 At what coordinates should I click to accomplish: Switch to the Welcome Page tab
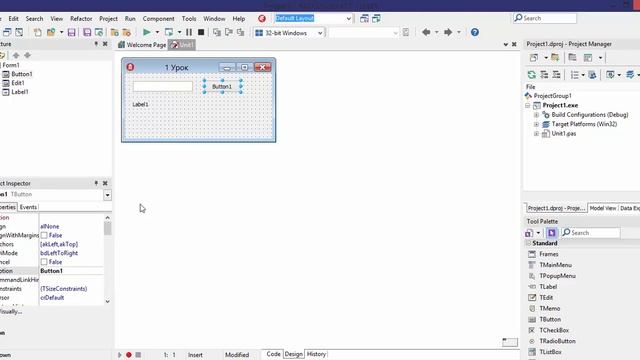pyautogui.click(x=142, y=45)
